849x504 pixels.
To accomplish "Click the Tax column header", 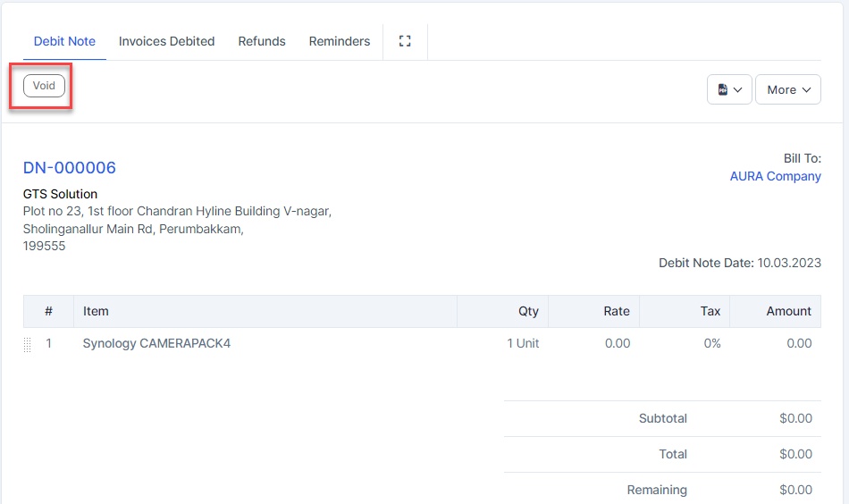I will 710,311.
